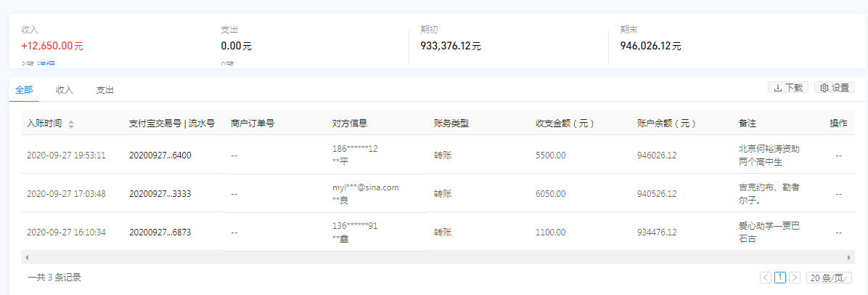Image resolution: width=868 pixels, height=295 pixels.
Task: Open 设置 settings with gear icon
Action: point(834,88)
